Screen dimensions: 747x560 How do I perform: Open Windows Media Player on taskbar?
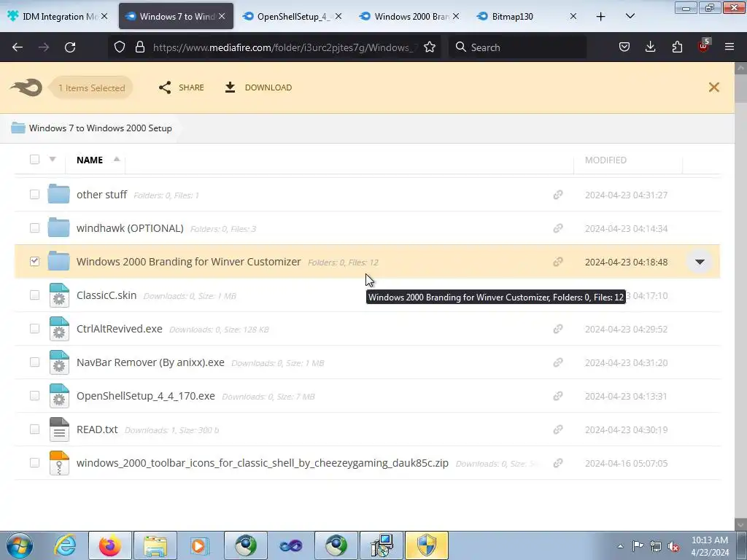pos(200,545)
